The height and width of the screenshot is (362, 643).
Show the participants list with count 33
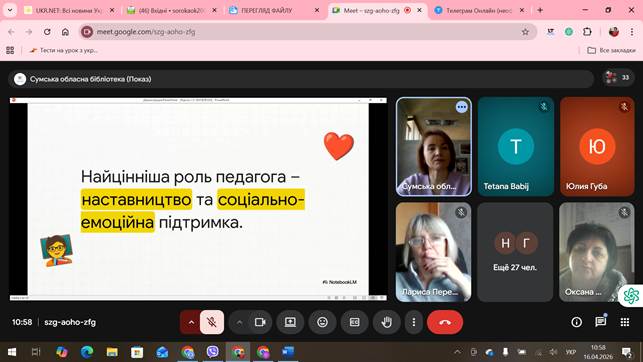(x=619, y=77)
